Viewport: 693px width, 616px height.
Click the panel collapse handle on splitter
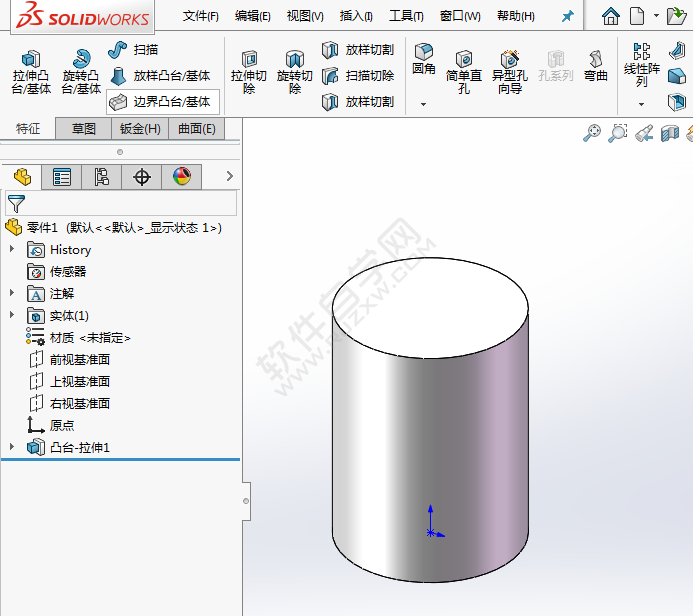tap(246, 501)
